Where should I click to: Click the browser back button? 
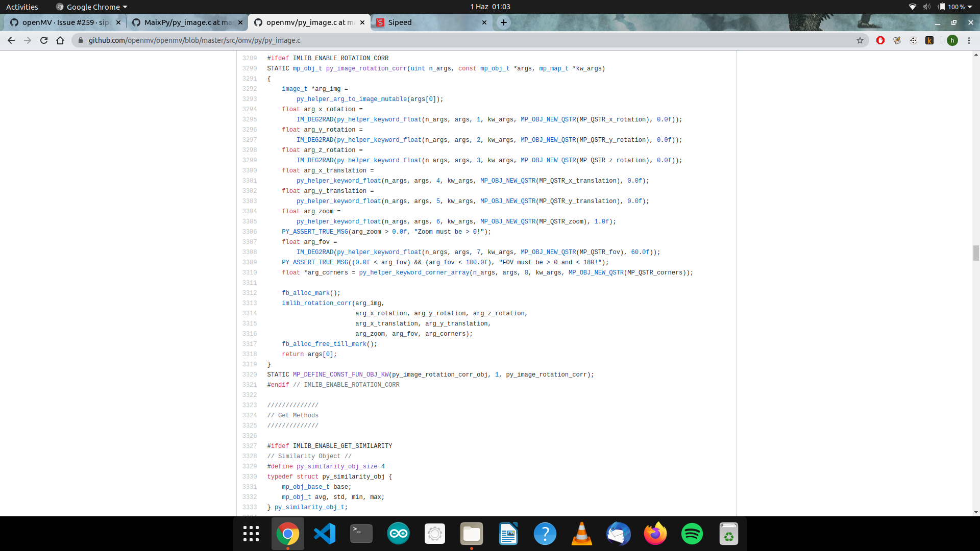tap(11, 40)
